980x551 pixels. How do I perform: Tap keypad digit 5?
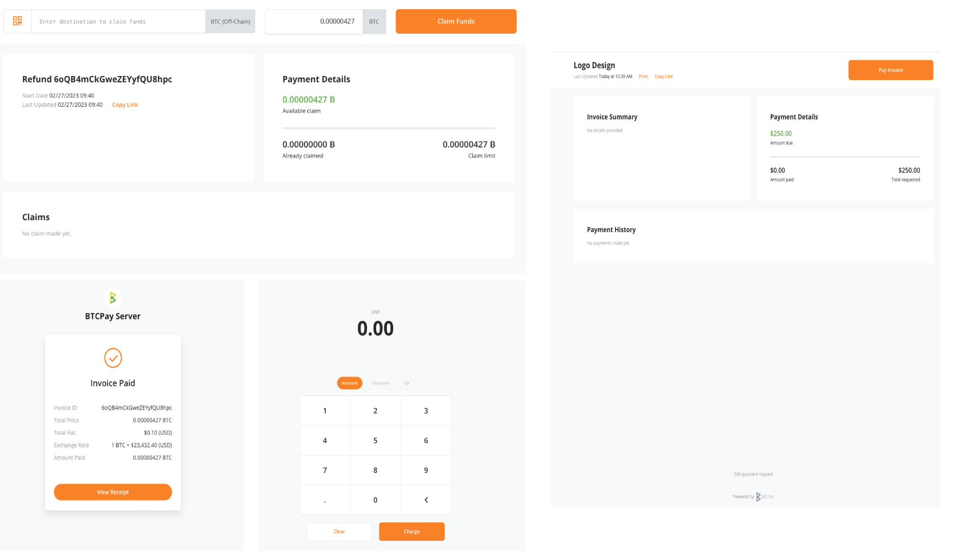375,440
